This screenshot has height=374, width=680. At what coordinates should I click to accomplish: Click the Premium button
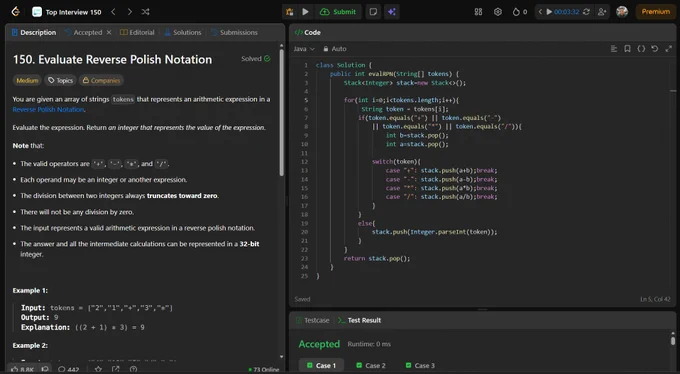tap(656, 12)
